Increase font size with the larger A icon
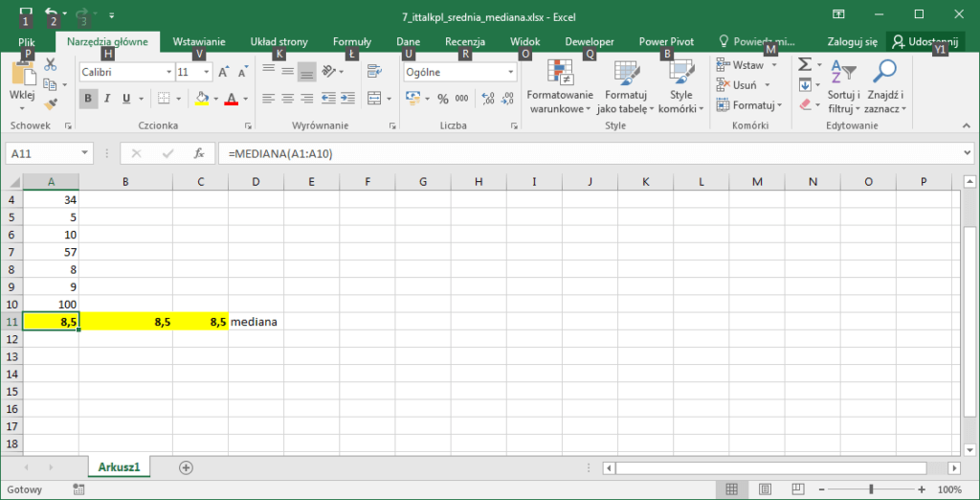980x500 pixels. pyautogui.click(x=224, y=72)
